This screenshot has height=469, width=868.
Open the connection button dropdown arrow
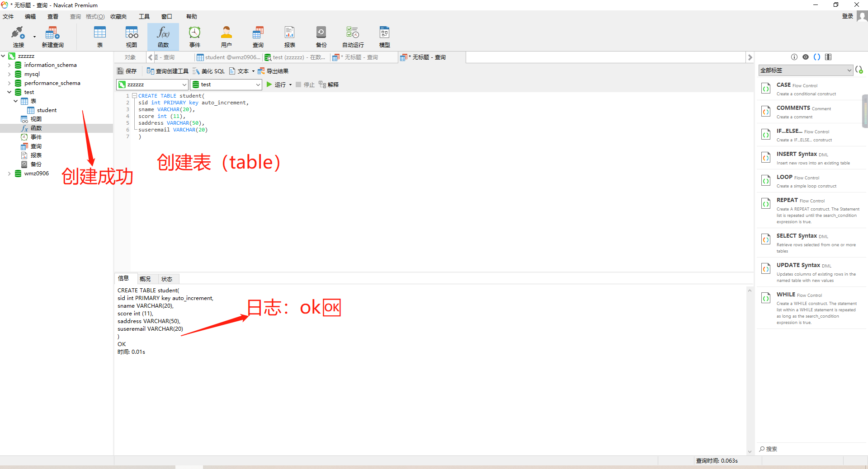[x=34, y=37]
